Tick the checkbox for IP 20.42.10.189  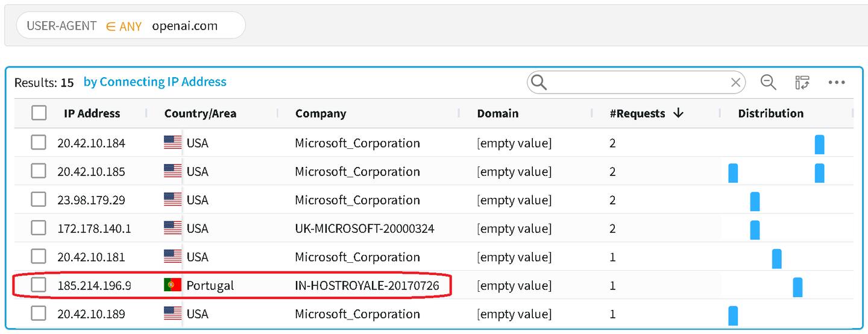click(x=39, y=314)
